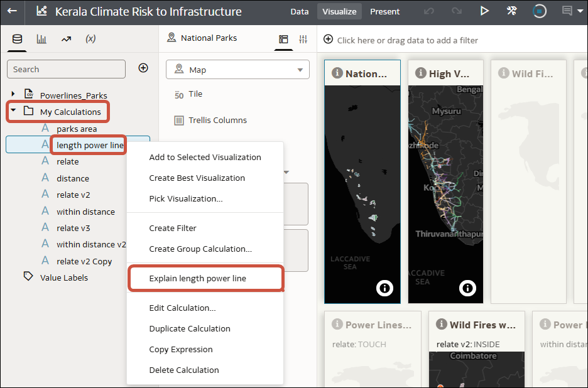Click the Powerlines_Parks dataset file icon

click(x=29, y=94)
